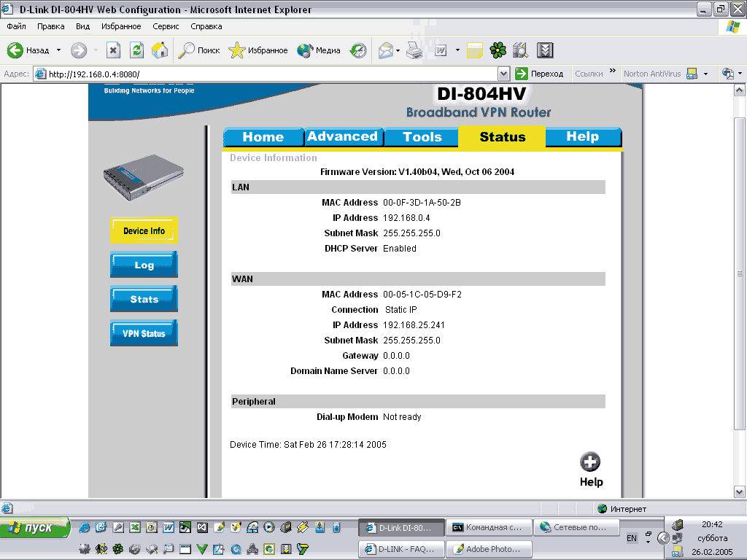Open the Help (Справка) menu

206,26
